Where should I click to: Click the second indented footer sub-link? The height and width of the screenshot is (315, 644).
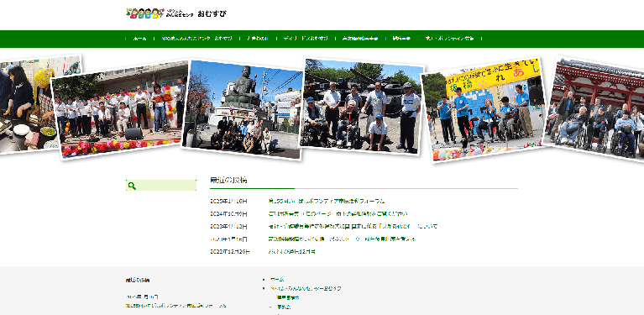(284, 307)
